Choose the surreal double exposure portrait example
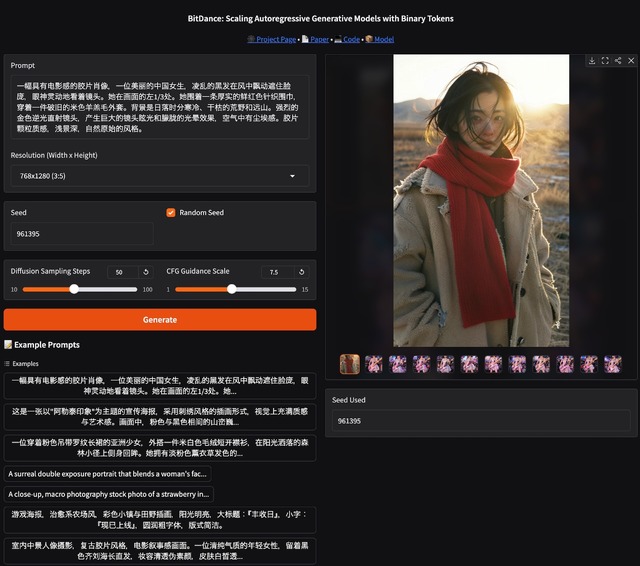This screenshot has width=640, height=566. 108,474
